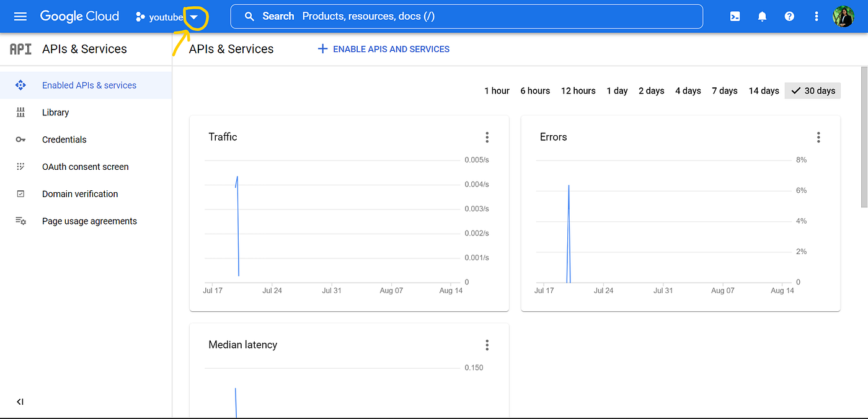
Task: Click the Errors chart title
Action: (x=553, y=137)
